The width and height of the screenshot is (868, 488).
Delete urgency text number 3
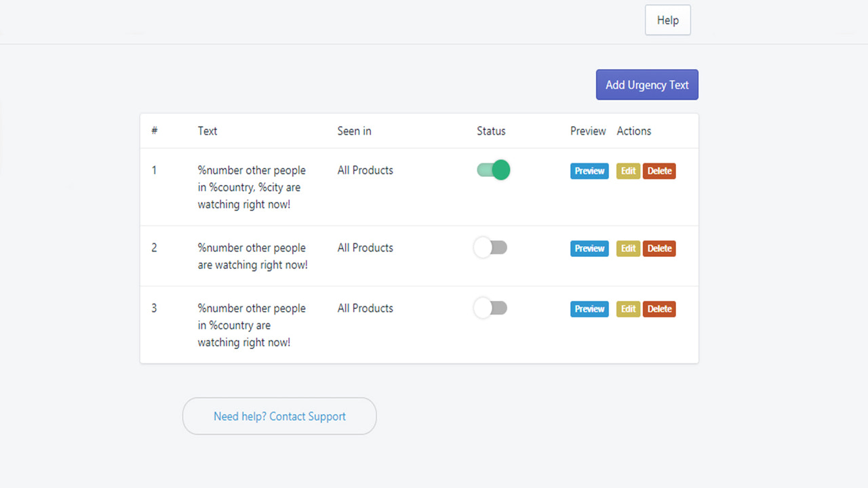pyautogui.click(x=659, y=309)
